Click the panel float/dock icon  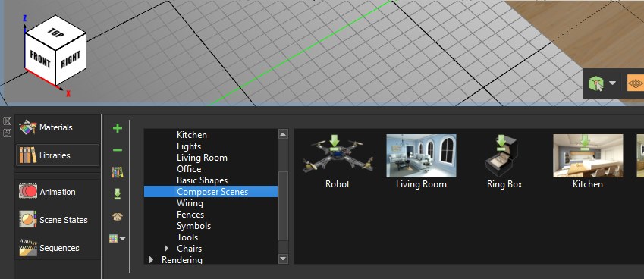coord(7,133)
